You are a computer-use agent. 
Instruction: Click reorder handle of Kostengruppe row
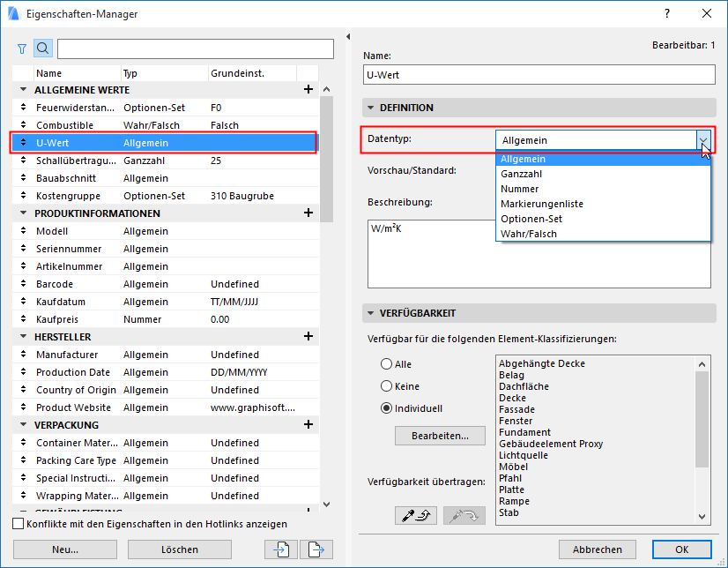pyautogui.click(x=23, y=196)
